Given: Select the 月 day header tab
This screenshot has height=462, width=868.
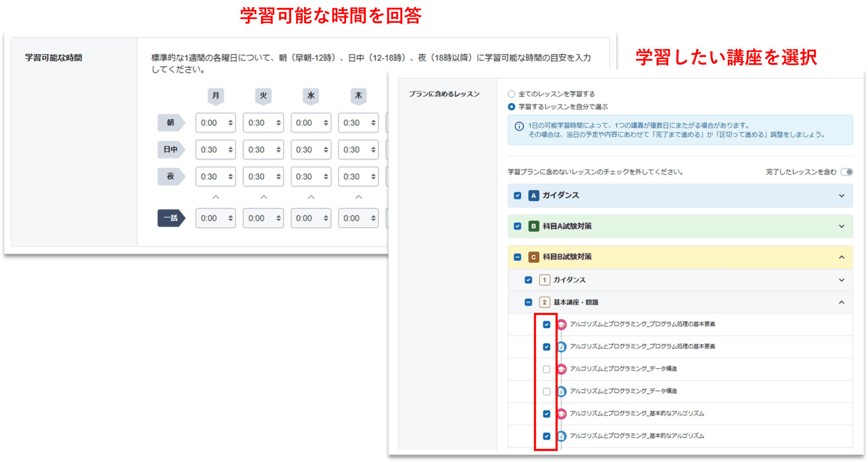Looking at the screenshot, I should pyautogui.click(x=216, y=96).
